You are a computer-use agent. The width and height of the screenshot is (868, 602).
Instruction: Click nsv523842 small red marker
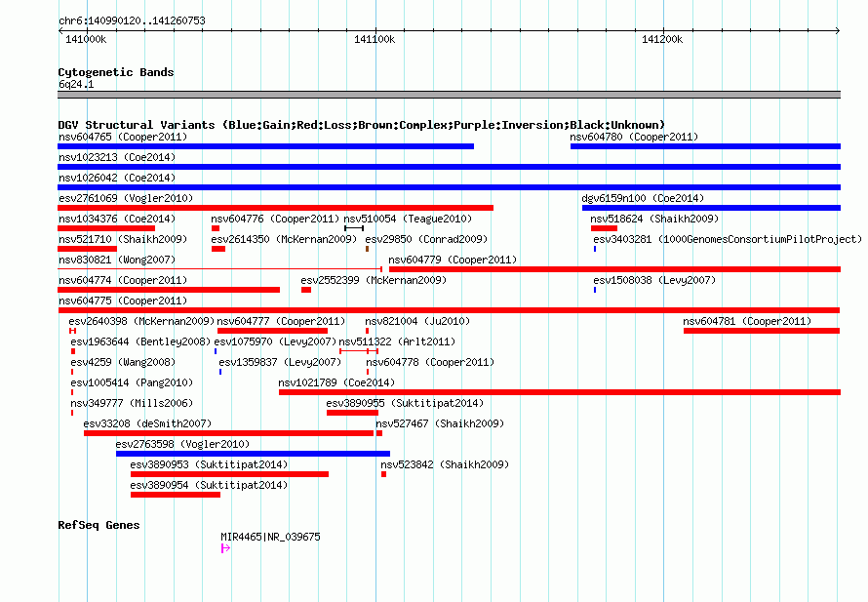point(383,474)
